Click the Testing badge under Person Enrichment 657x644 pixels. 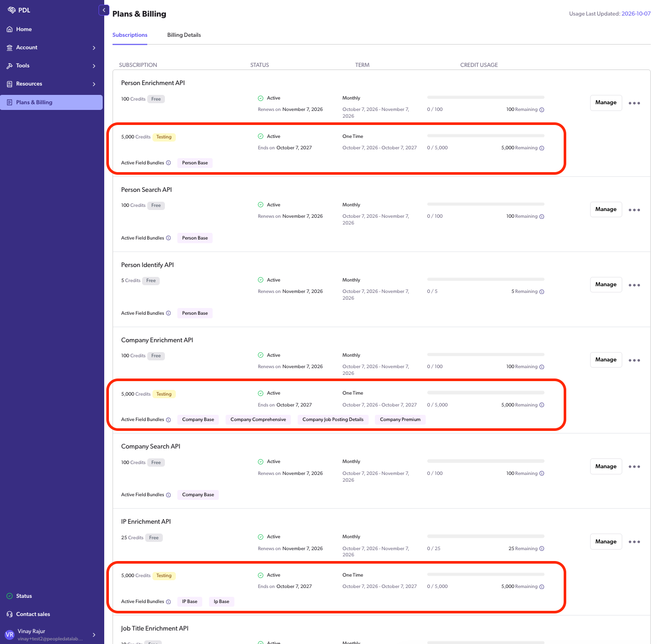click(164, 137)
